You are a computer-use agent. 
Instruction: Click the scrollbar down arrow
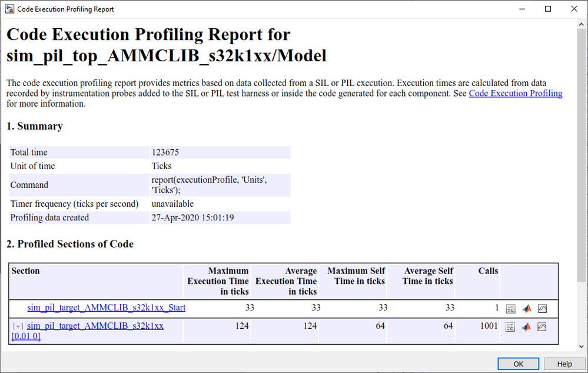point(582,346)
